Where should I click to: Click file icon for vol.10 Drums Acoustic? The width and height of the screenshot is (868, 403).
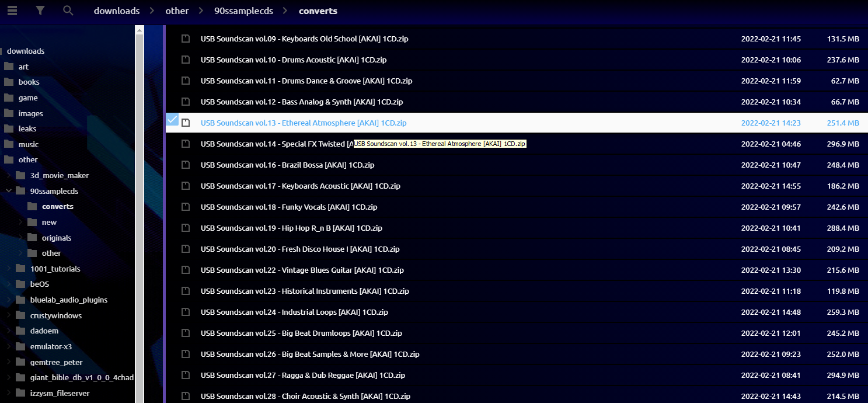click(186, 60)
